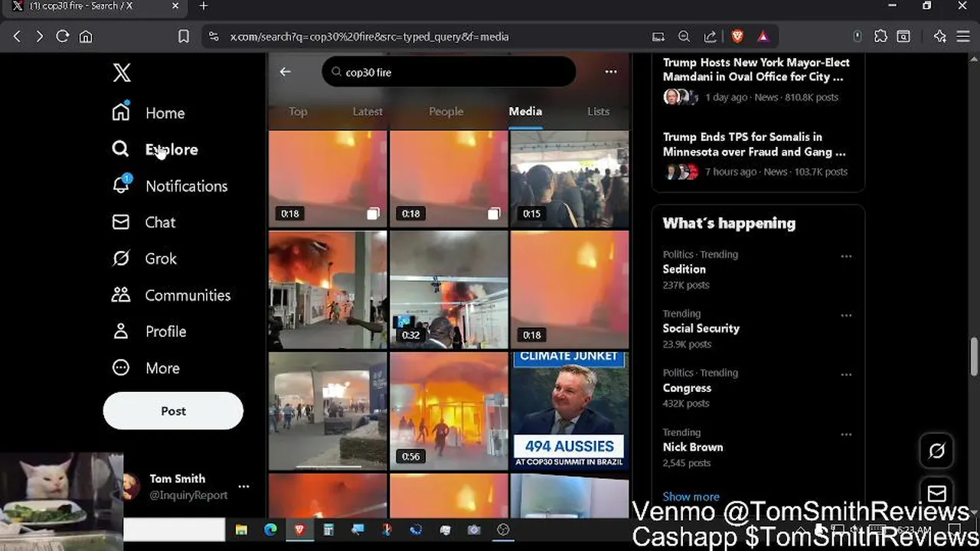
Task: Open the Tom Smith account menu ellipsis
Action: tap(243, 487)
